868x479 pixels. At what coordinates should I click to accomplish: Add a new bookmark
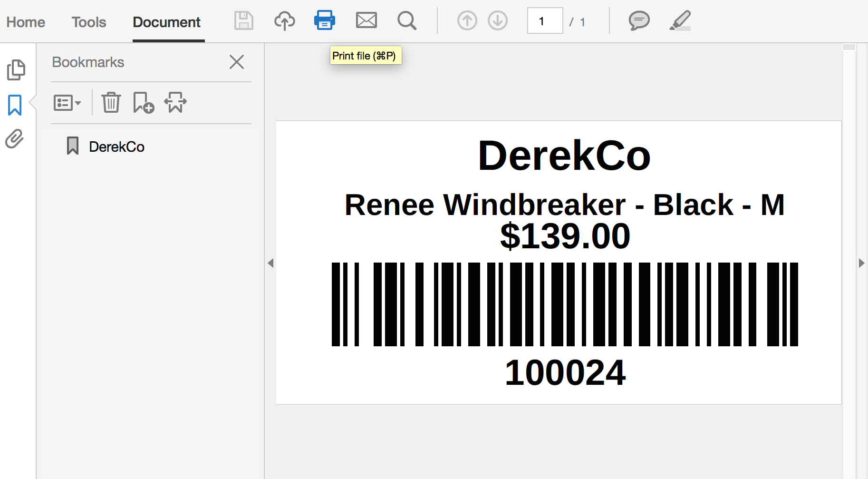click(x=143, y=102)
